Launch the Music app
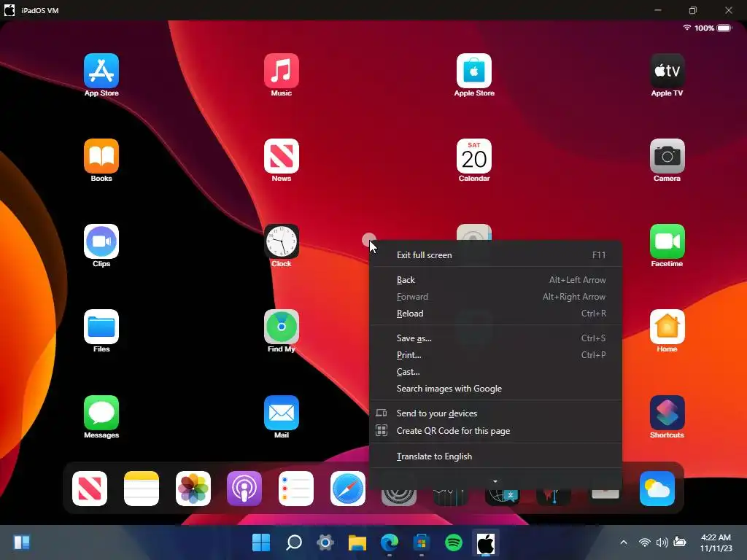Viewport: 747px width, 560px height. click(x=281, y=71)
